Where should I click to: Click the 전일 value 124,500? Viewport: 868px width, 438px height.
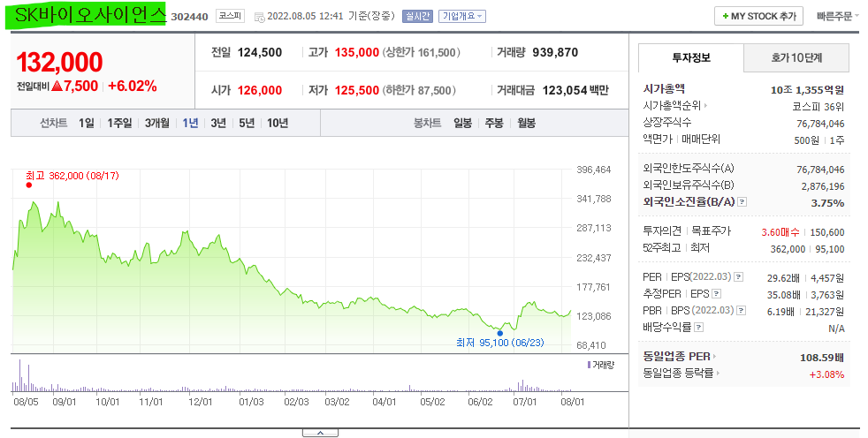260,52
